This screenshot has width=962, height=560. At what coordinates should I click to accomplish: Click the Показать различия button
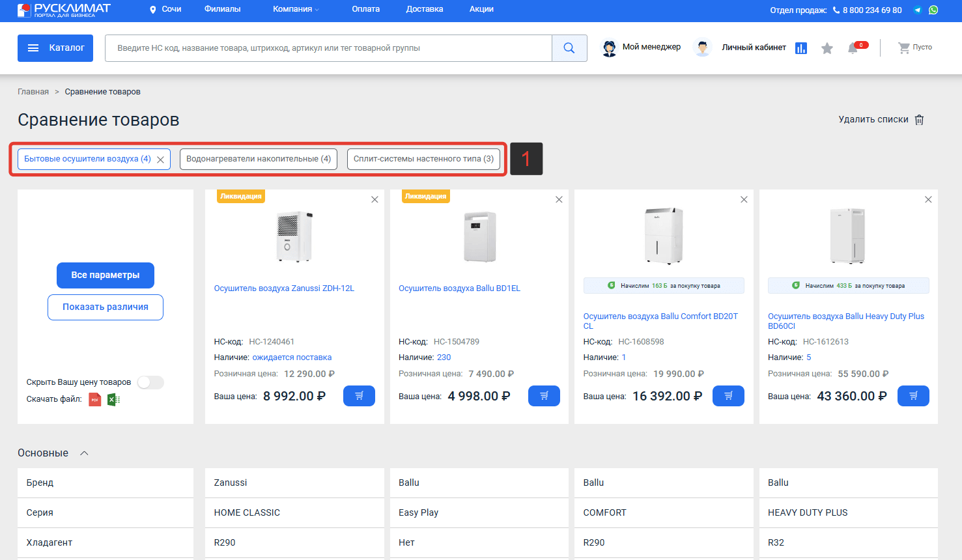pyautogui.click(x=106, y=307)
